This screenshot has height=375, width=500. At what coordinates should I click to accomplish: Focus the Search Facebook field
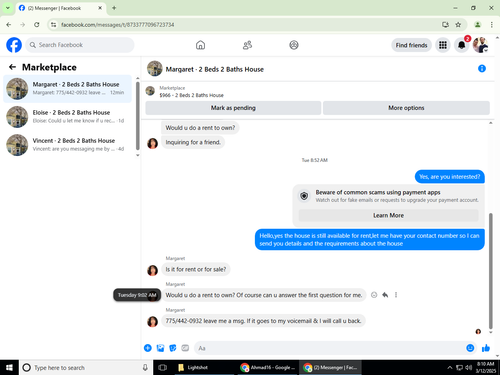(80, 45)
